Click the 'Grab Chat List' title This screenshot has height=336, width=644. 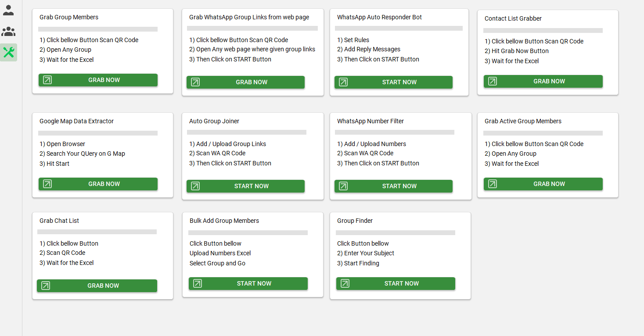[59, 221]
